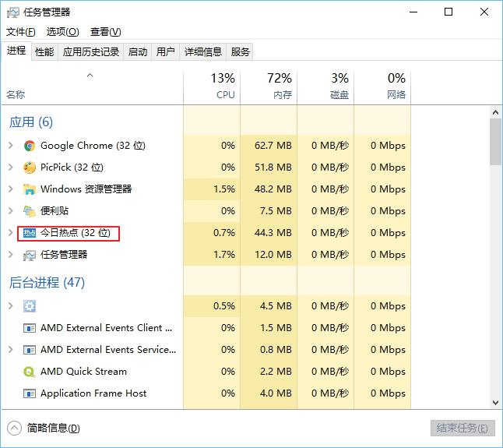Viewport: 503px width, 448px height.
Task: Open the 文件(F) menu
Action: tap(21, 32)
